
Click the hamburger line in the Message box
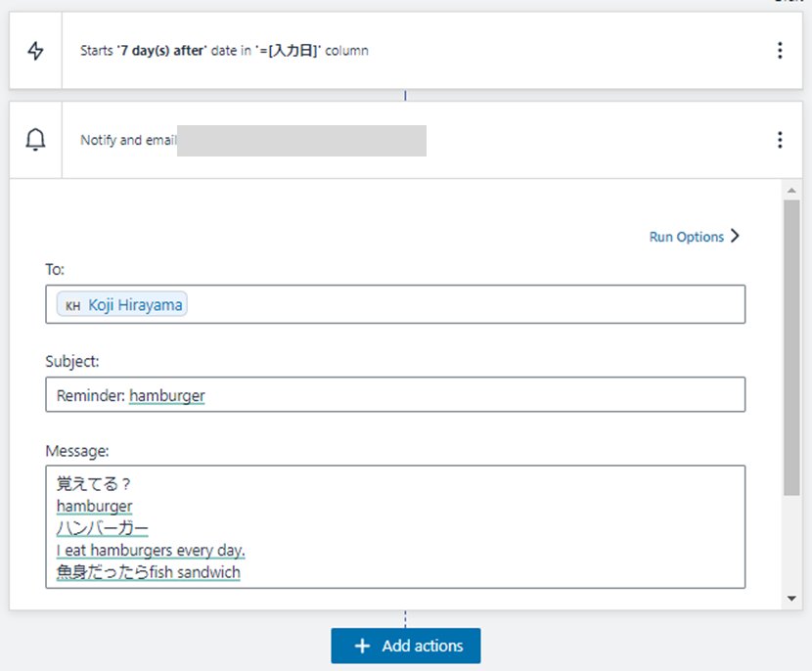click(94, 506)
